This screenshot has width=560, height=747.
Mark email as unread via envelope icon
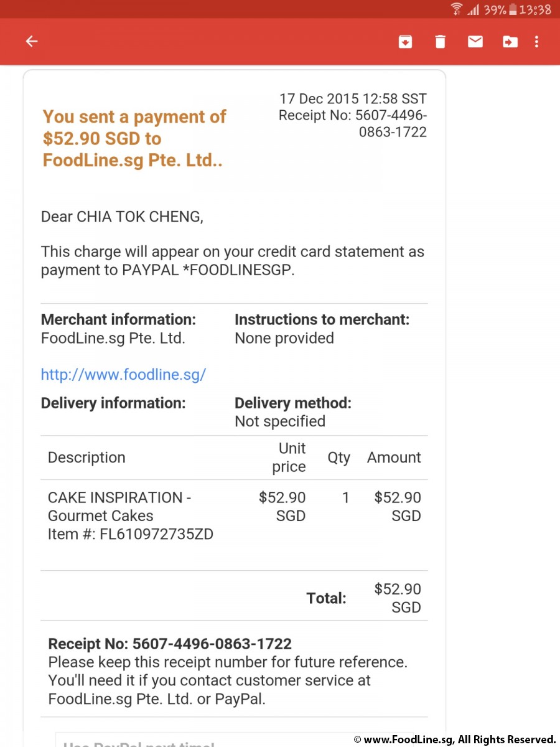click(475, 42)
